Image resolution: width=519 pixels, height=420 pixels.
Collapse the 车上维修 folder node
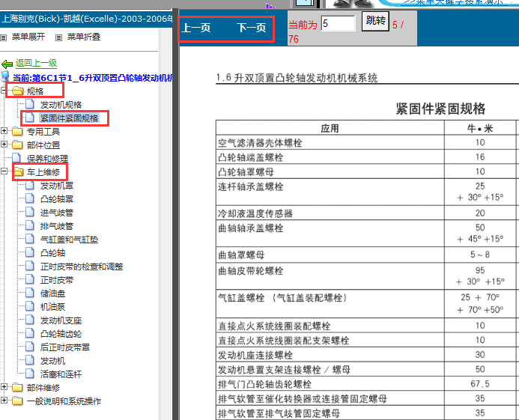tap(4, 171)
